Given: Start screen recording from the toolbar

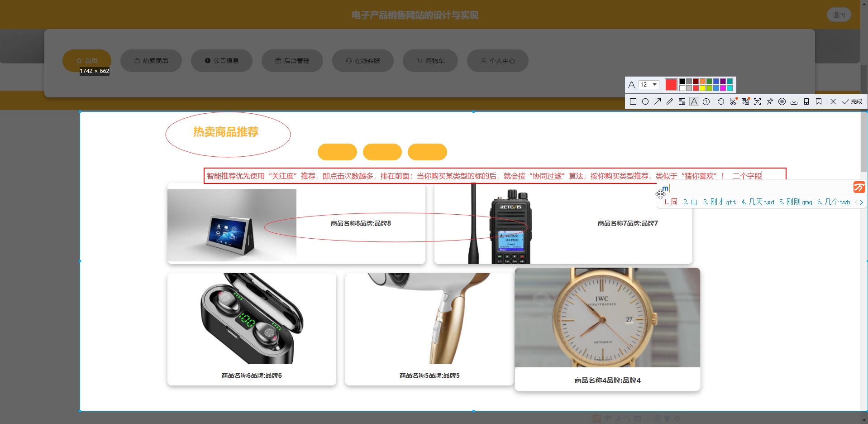Looking at the screenshot, I should [x=782, y=101].
